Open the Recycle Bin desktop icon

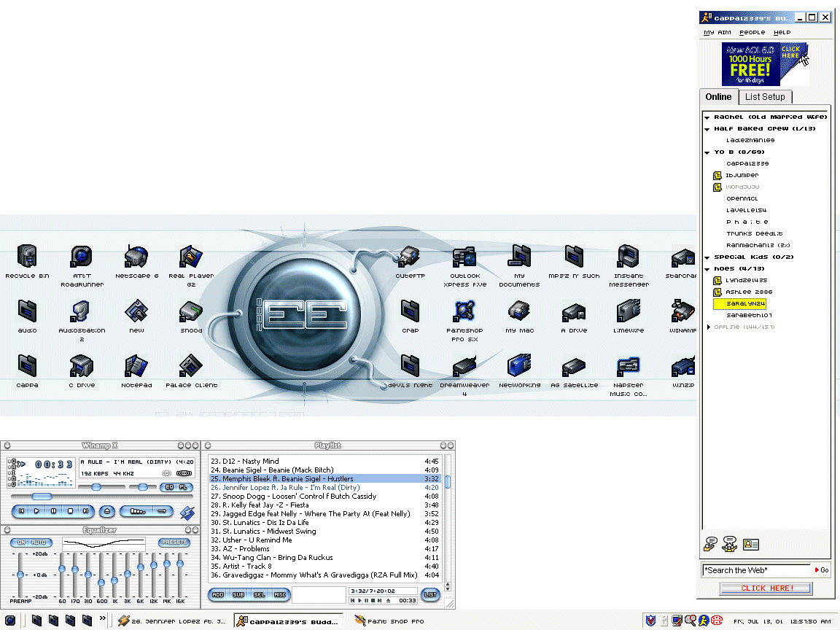(x=27, y=257)
